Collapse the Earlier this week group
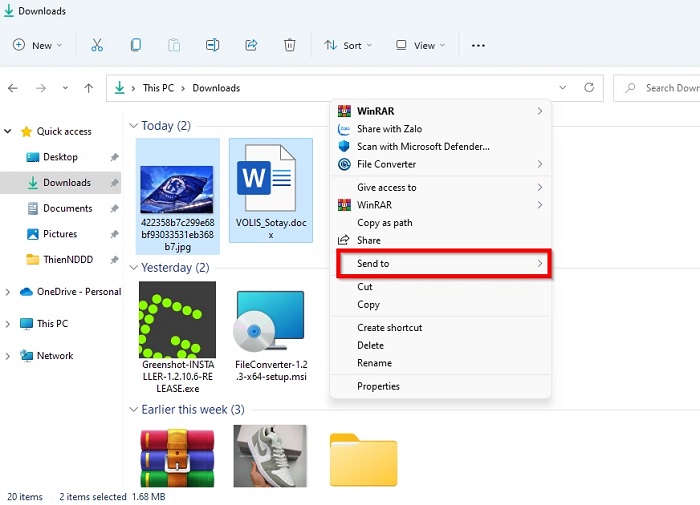The height and width of the screenshot is (505, 700). (133, 409)
